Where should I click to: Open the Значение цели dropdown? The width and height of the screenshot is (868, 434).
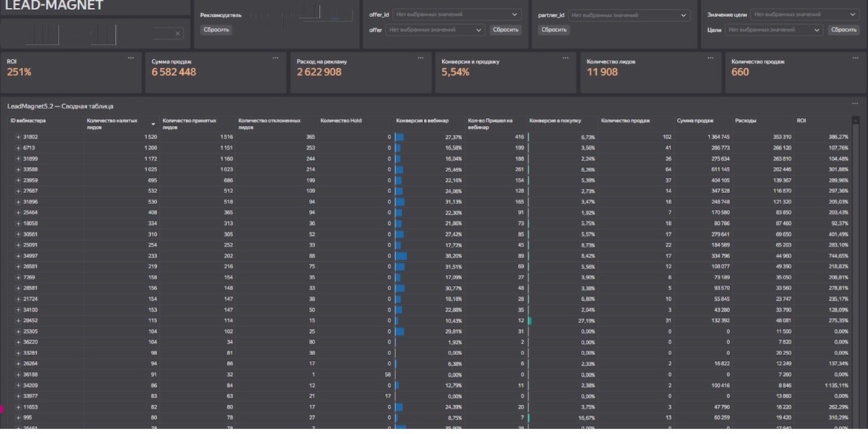point(804,14)
